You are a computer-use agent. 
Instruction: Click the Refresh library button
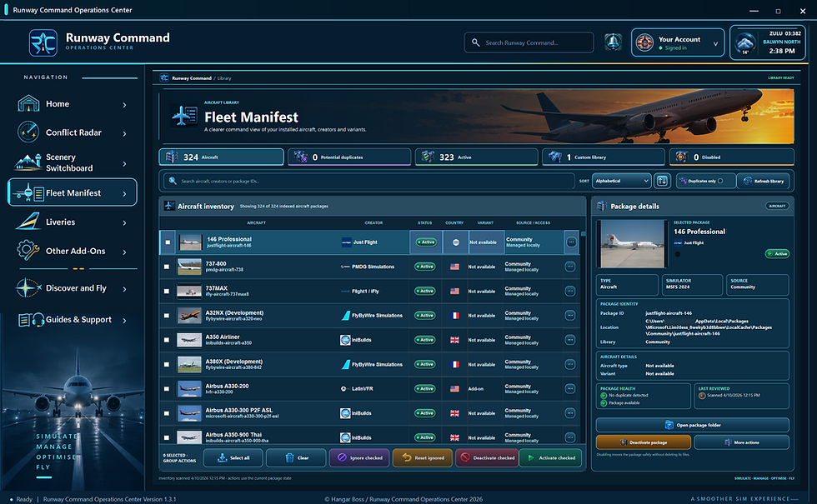(764, 182)
